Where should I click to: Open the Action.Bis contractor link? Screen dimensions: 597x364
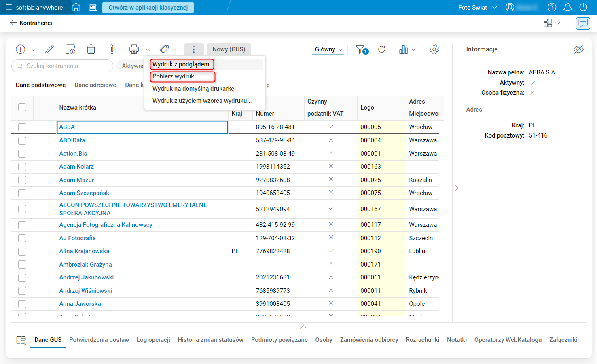pos(73,154)
